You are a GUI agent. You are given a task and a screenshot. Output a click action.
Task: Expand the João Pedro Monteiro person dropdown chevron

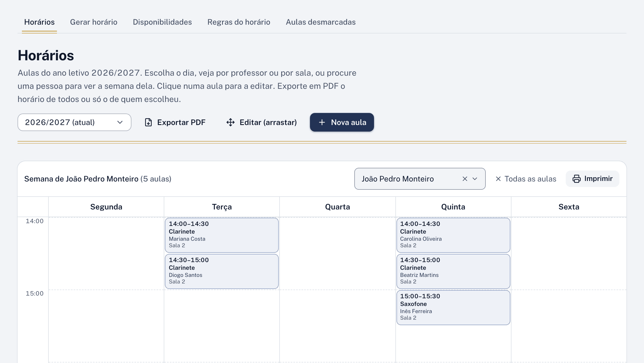pyautogui.click(x=475, y=179)
